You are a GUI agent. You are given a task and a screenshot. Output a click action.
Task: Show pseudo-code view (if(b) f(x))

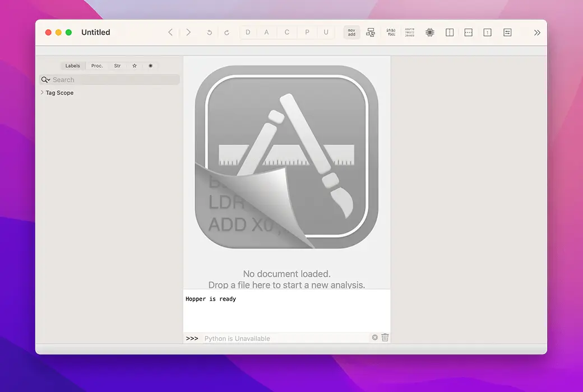tap(391, 32)
